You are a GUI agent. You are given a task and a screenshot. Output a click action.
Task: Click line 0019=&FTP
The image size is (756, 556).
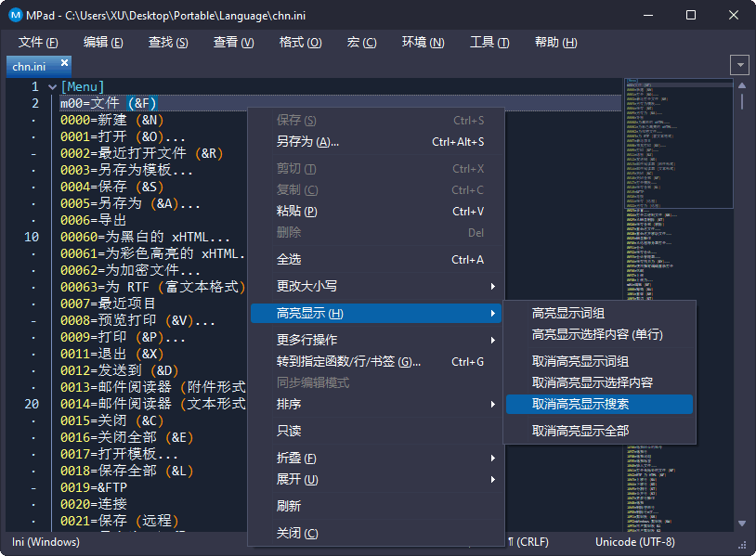point(94,487)
